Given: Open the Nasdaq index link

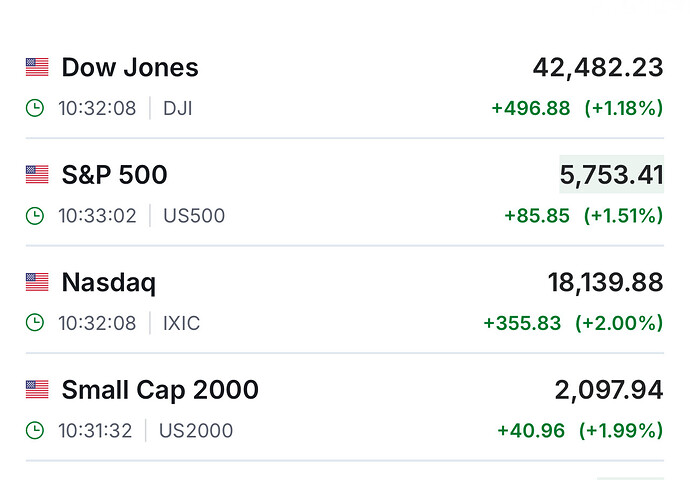Looking at the screenshot, I should point(109,283).
